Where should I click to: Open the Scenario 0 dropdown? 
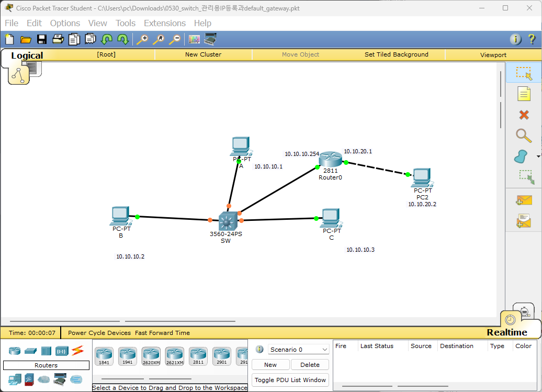click(299, 350)
